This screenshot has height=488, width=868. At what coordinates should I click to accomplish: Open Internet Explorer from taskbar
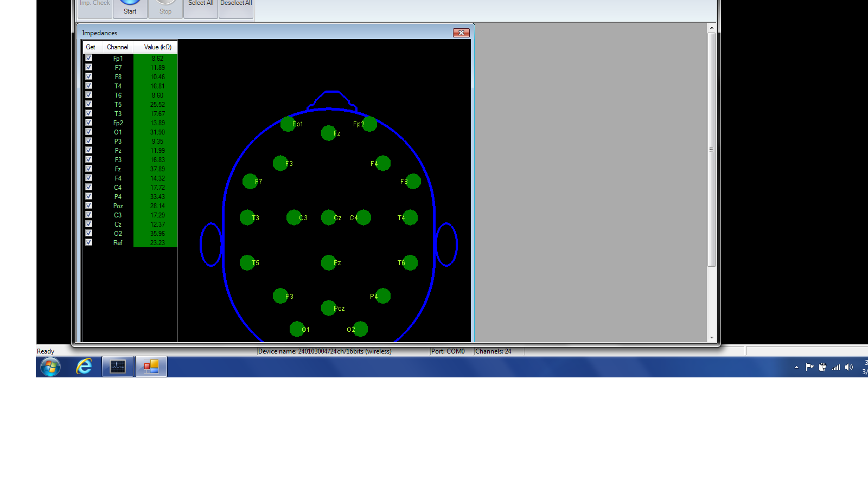(x=84, y=367)
